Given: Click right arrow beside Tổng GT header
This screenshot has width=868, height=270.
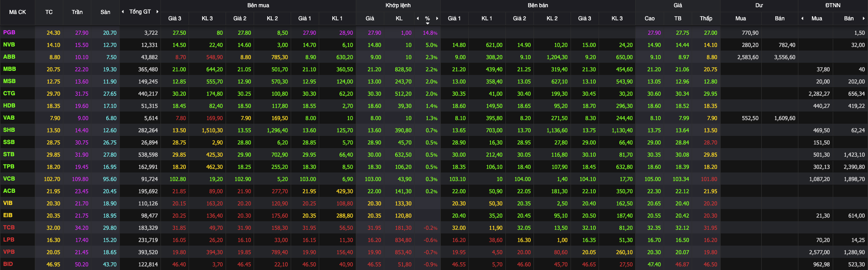Looking at the screenshot, I should (157, 12).
